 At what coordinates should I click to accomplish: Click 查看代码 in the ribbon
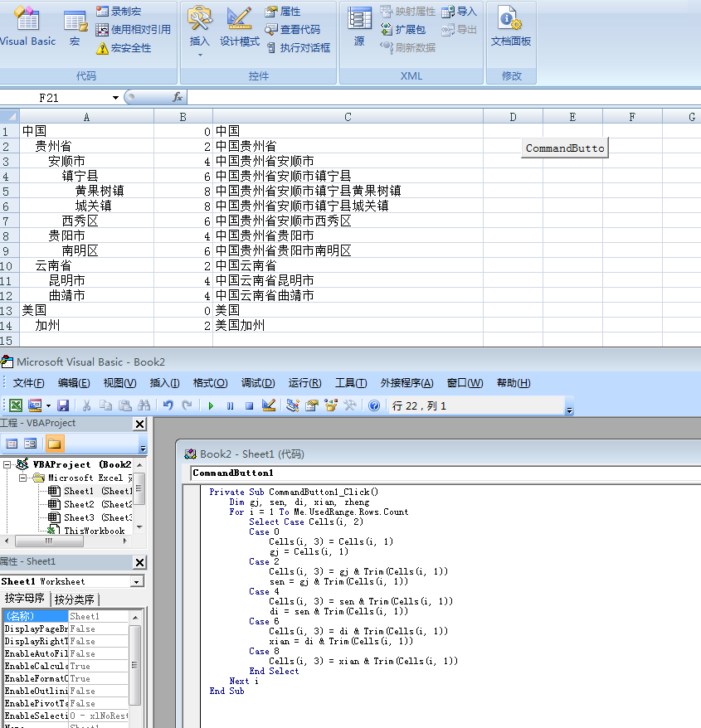coord(292,30)
